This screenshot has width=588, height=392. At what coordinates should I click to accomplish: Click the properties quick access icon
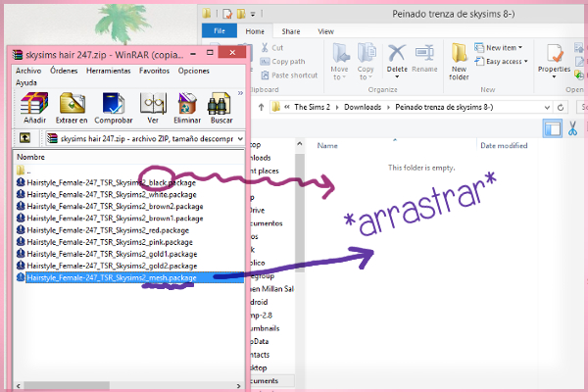[227, 14]
